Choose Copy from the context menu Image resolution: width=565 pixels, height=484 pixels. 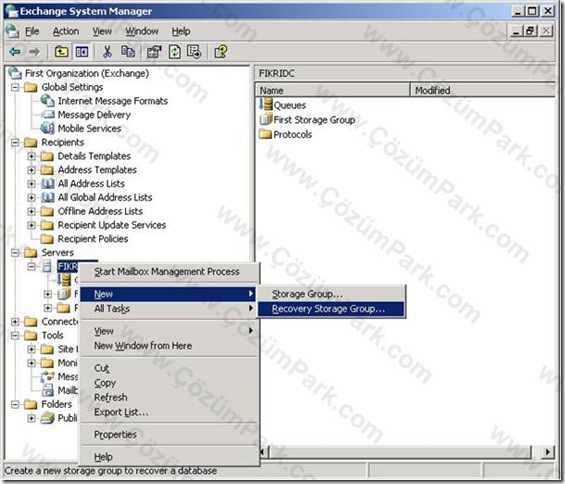pos(169,383)
